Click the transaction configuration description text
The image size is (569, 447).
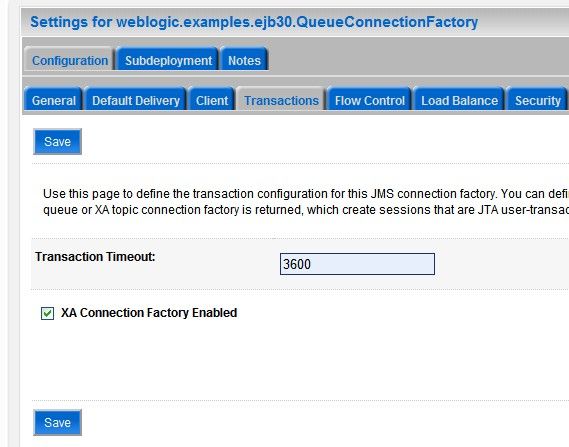[306, 202]
